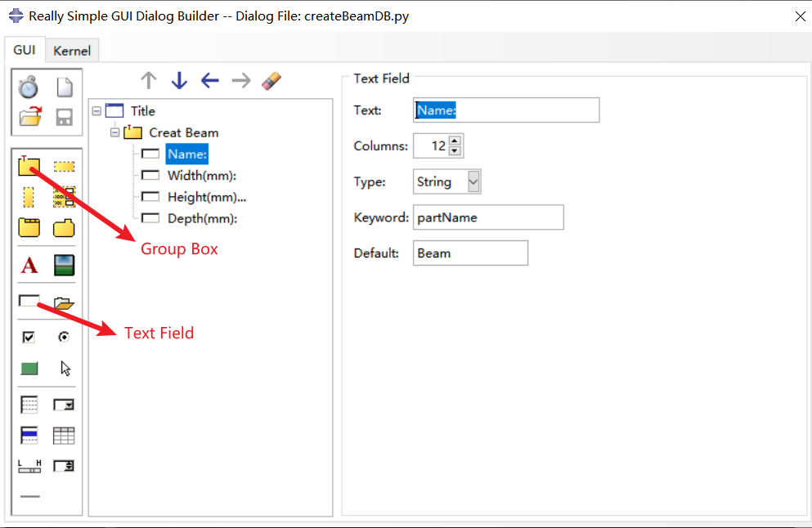
Task: Click the check box widget tool
Action: pos(29,337)
